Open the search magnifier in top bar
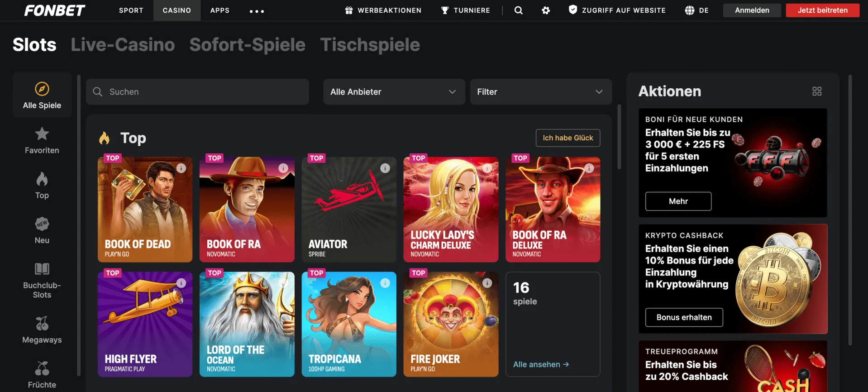 [519, 10]
